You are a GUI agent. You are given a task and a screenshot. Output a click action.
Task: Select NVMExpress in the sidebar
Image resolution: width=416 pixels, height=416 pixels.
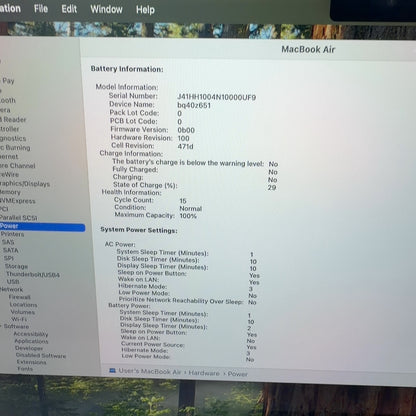coord(17,201)
